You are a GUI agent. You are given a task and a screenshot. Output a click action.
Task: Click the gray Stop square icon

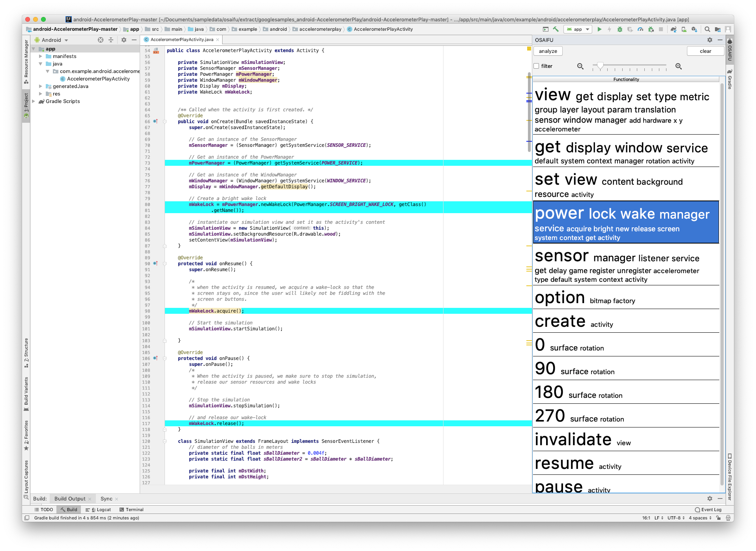click(661, 29)
